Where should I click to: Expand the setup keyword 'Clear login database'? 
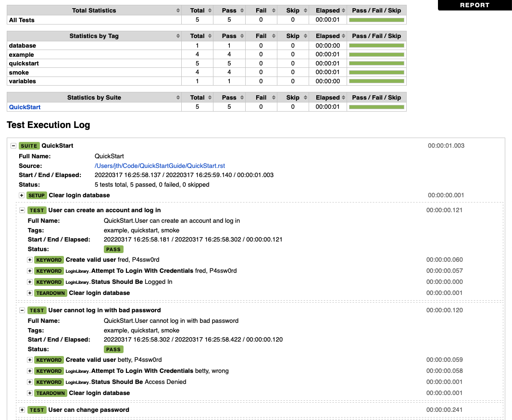[x=22, y=195]
